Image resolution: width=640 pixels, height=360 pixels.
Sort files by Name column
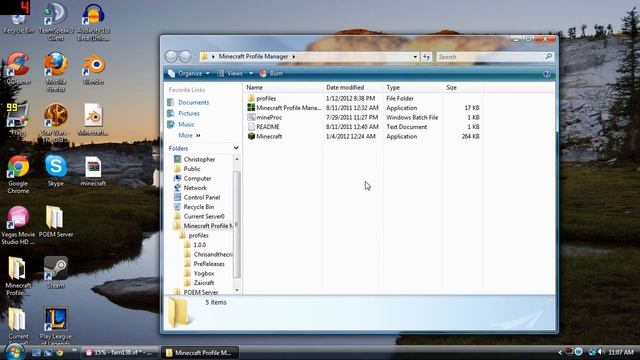point(283,87)
